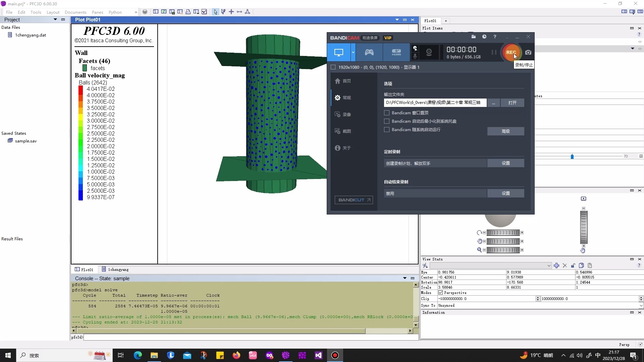Image resolution: width=644 pixels, height=362 pixels.
Task: Click the print plot toolbar icon
Action: tap(188, 12)
